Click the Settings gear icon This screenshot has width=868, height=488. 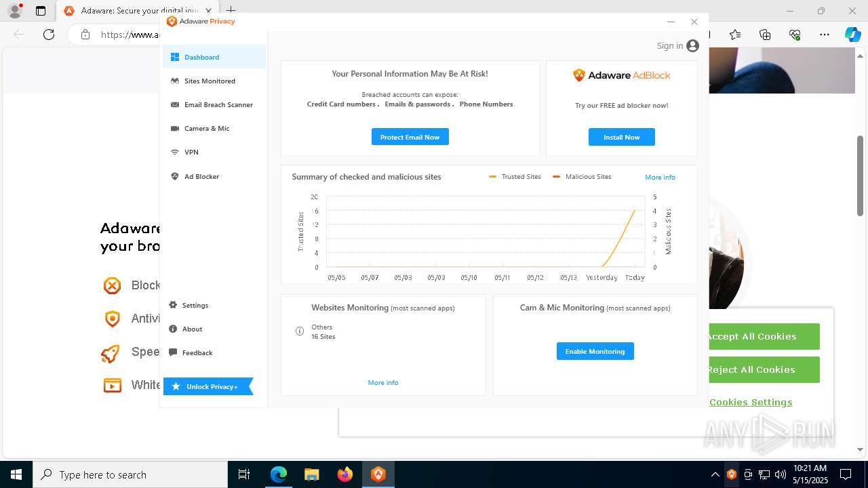[173, 305]
